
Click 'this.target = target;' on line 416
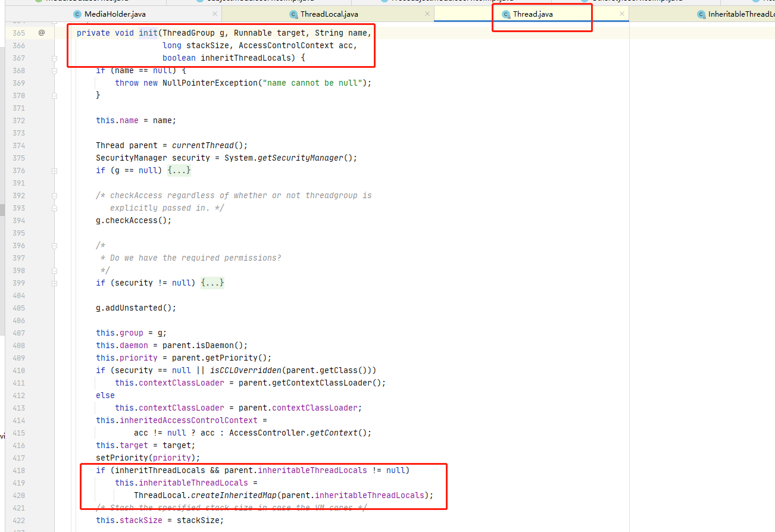(x=145, y=445)
